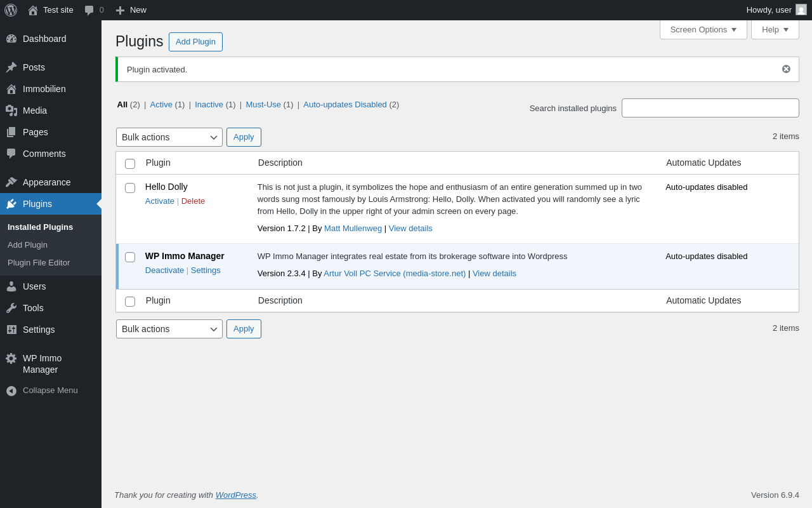Screen dimensions: 812x508
Task: Open the top Bulk actions dropdown
Action: [169, 137]
